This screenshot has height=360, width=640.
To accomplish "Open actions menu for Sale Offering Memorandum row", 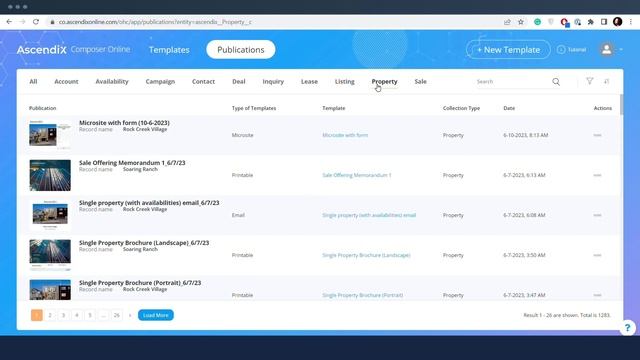I will tap(598, 175).
